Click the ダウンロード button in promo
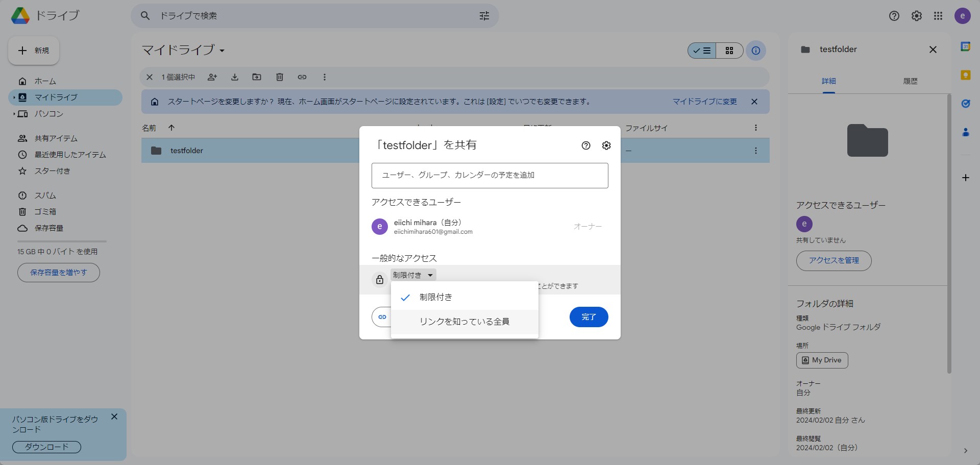The image size is (980, 465). 46,447
